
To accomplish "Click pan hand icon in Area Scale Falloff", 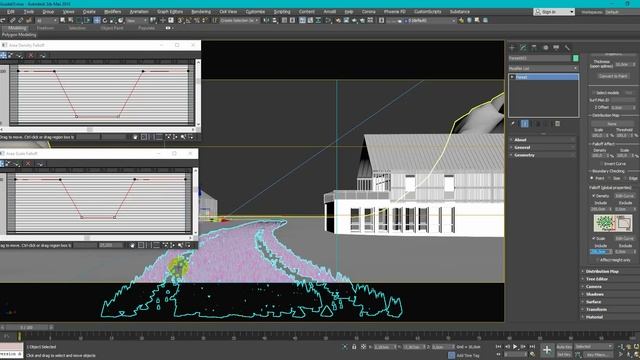I will [x=132, y=245].
